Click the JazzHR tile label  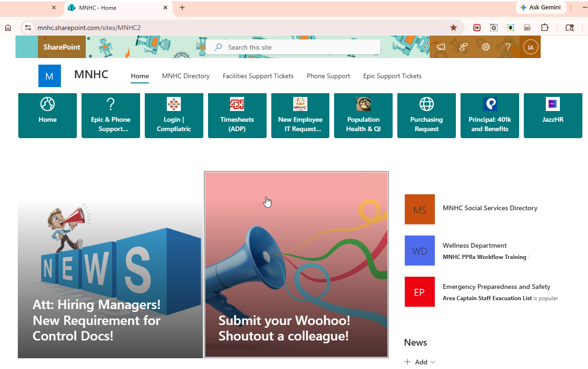(553, 119)
